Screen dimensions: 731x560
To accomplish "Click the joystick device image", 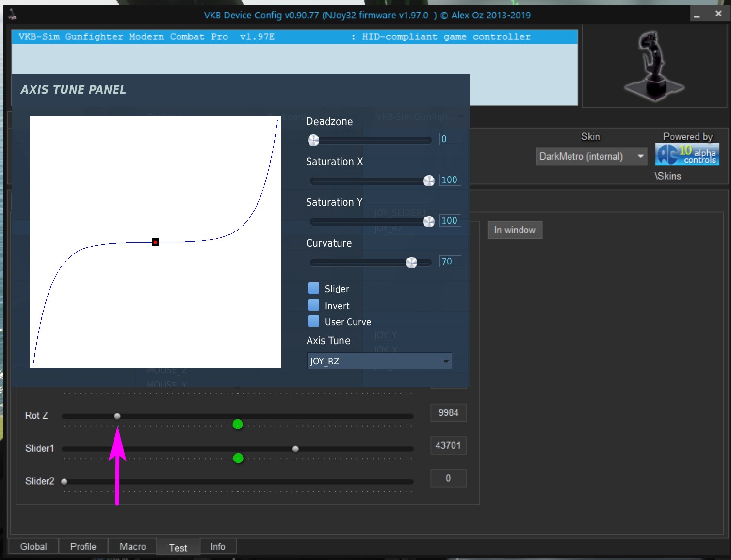I will click(x=653, y=66).
